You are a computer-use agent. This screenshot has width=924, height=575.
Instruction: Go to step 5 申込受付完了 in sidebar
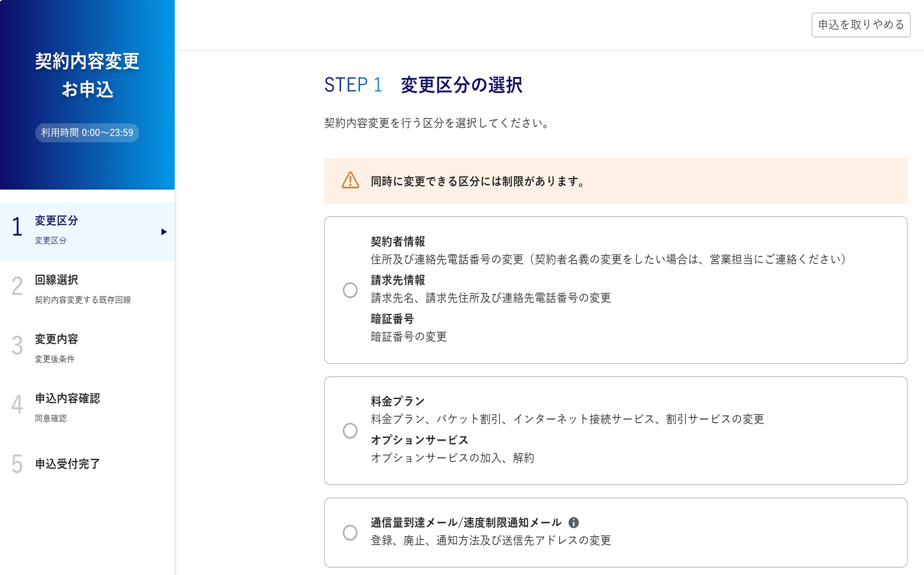(x=67, y=464)
